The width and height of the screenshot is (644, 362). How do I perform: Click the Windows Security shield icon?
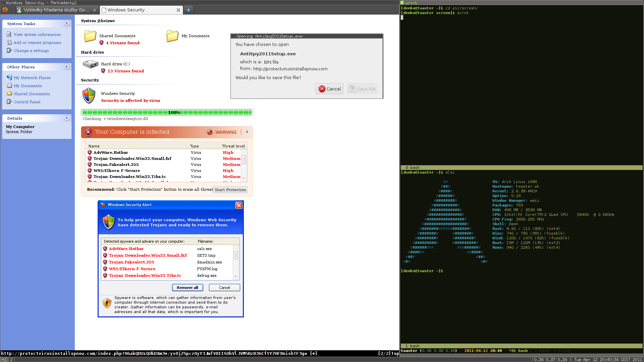89,96
